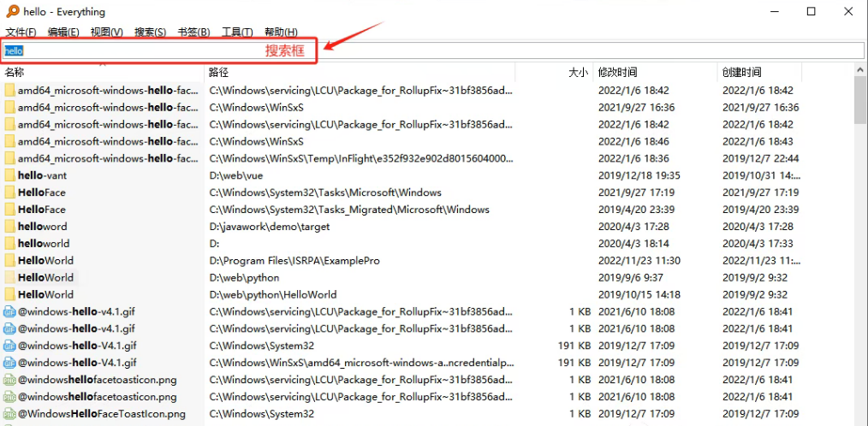Click 191 KB size of System32 gif row
The width and height of the screenshot is (868, 426).
(x=574, y=346)
